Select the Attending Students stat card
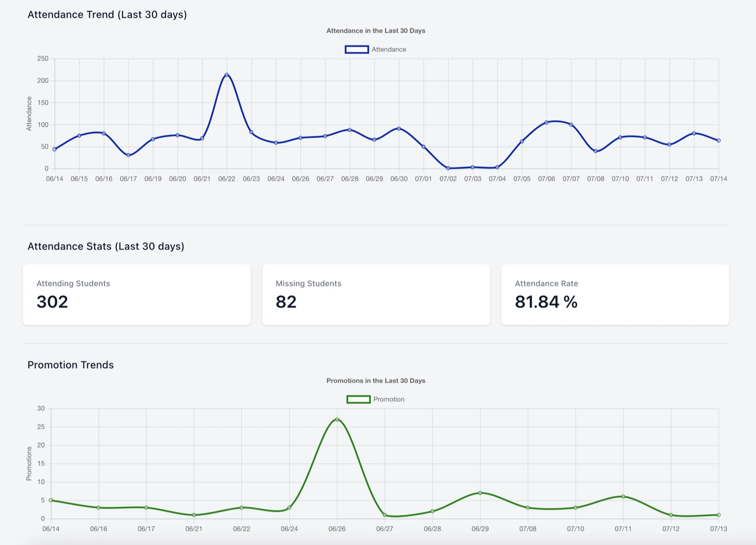The height and width of the screenshot is (545, 756). click(x=137, y=294)
